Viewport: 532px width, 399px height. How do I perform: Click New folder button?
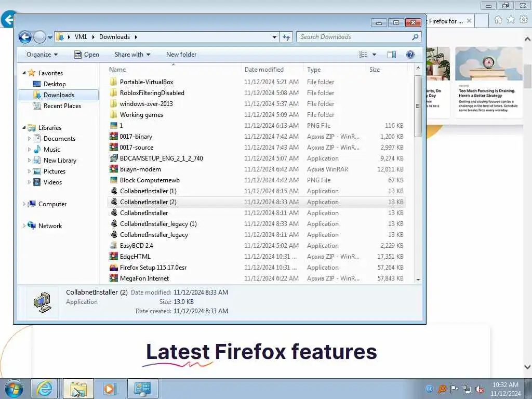[181, 55]
